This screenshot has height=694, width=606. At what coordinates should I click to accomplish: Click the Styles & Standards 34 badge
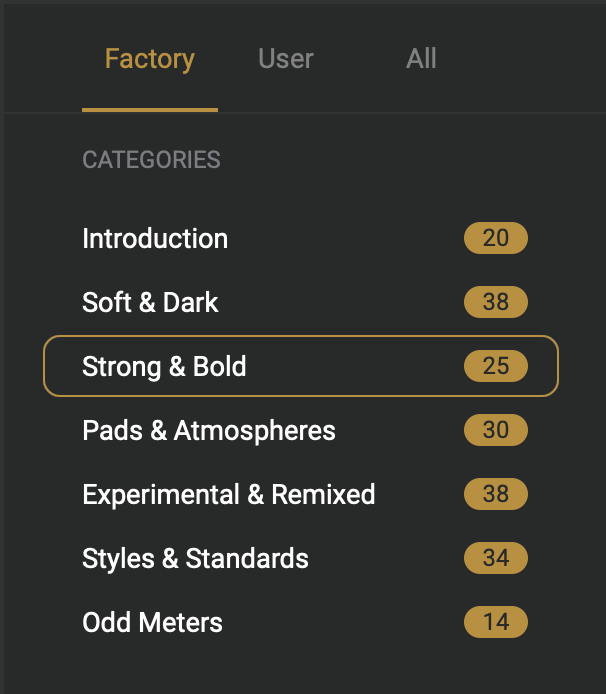(x=495, y=558)
